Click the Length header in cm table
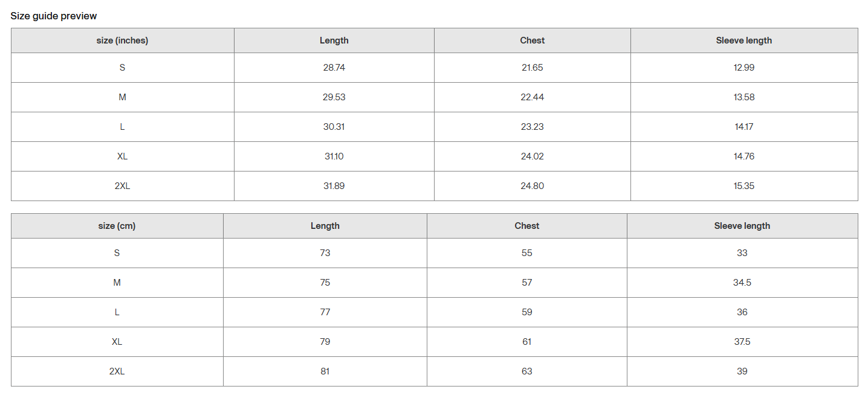The image size is (868, 401). click(325, 226)
